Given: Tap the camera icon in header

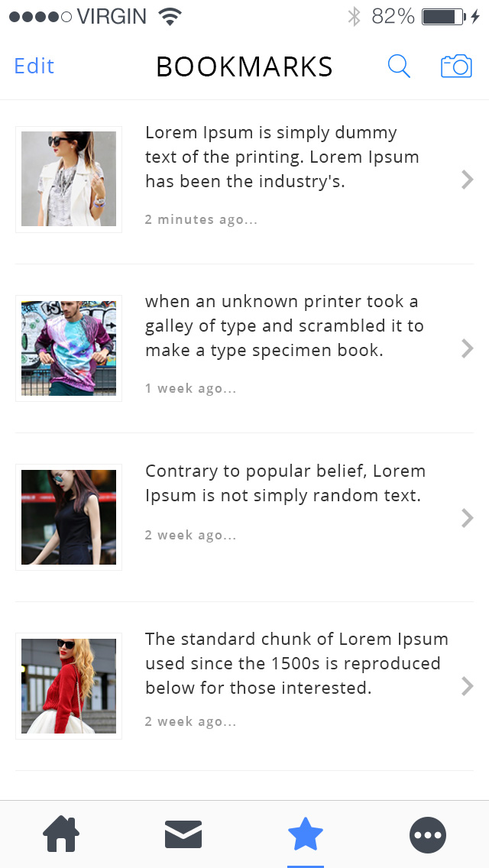Looking at the screenshot, I should 456,66.
